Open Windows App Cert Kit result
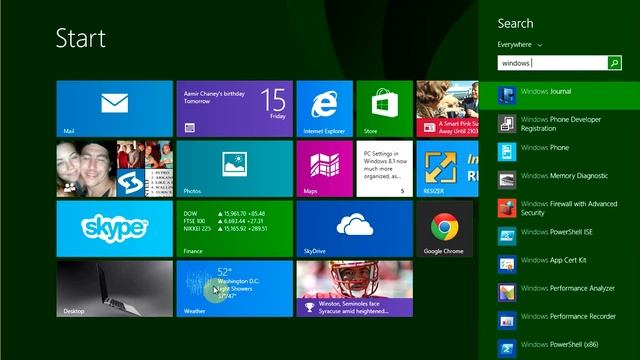Image resolution: width=640 pixels, height=360 pixels. click(x=559, y=264)
